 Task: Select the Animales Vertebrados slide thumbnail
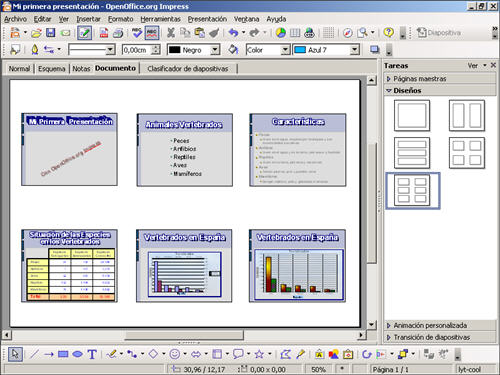[x=185, y=150]
